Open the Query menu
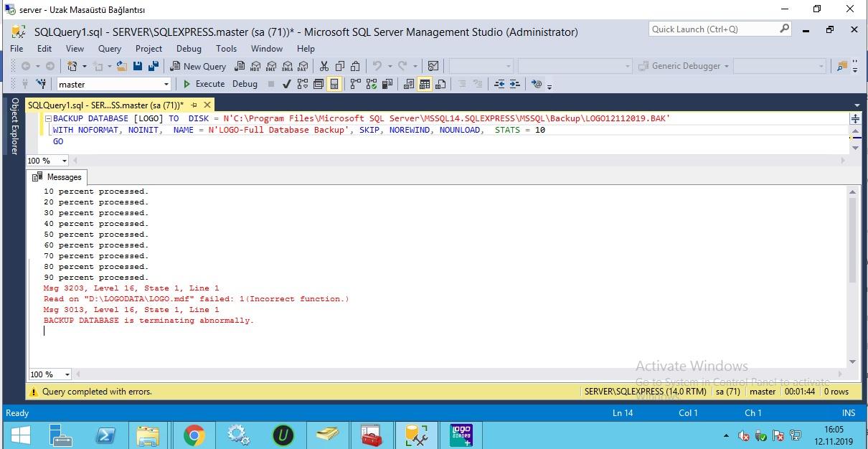The height and width of the screenshot is (449, 868). click(x=110, y=49)
